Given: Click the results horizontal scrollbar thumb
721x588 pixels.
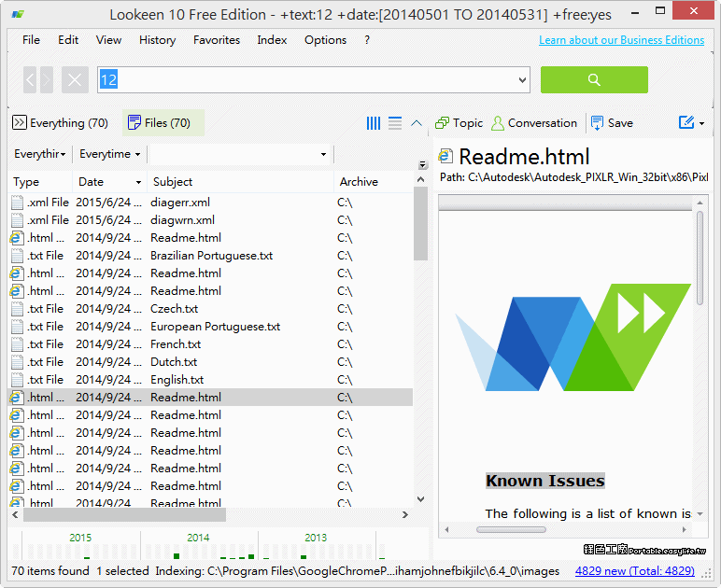Looking at the screenshot, I should point(124,515).
